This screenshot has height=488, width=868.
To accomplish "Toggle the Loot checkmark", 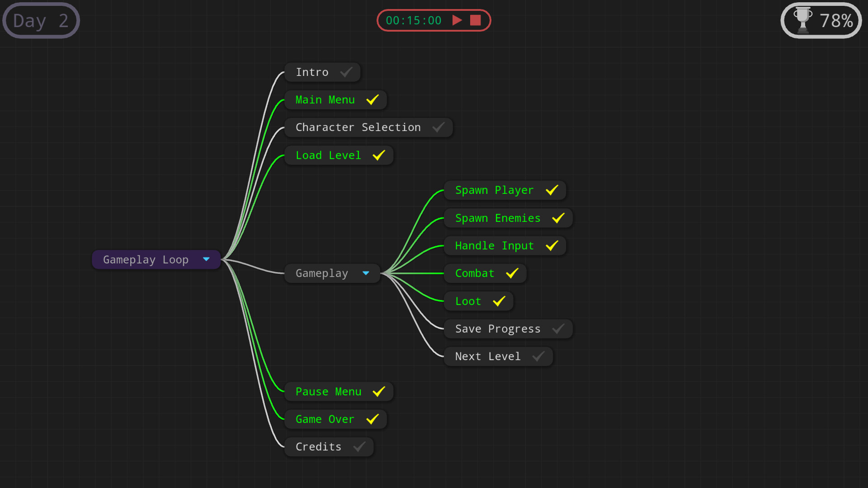I will (x=499, y=301).
